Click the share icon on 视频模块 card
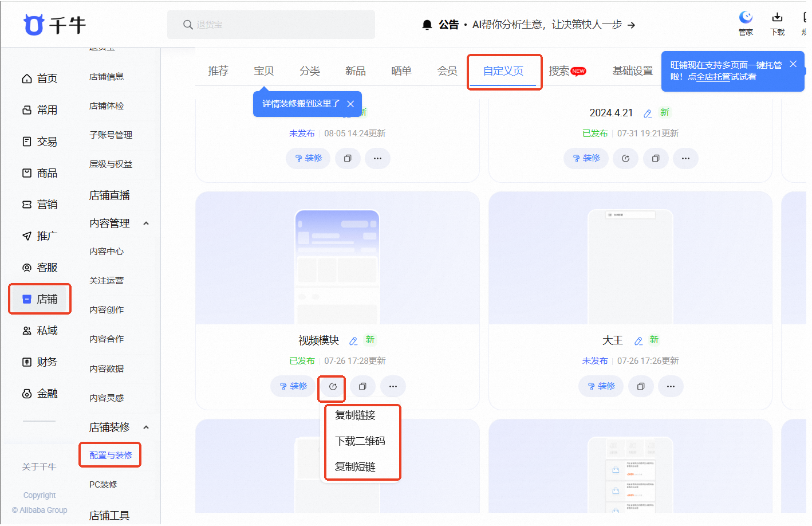The height and width of the screenshot is (526, 812). point(333,387)
